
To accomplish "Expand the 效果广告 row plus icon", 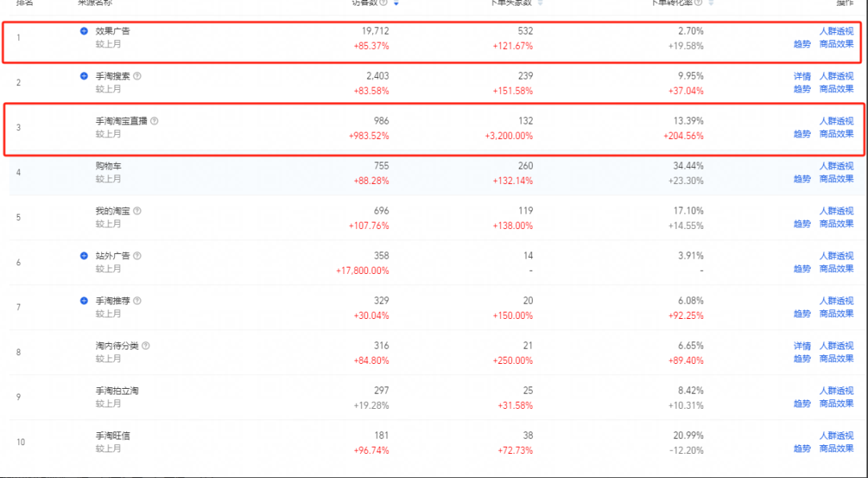I will 84,31.
